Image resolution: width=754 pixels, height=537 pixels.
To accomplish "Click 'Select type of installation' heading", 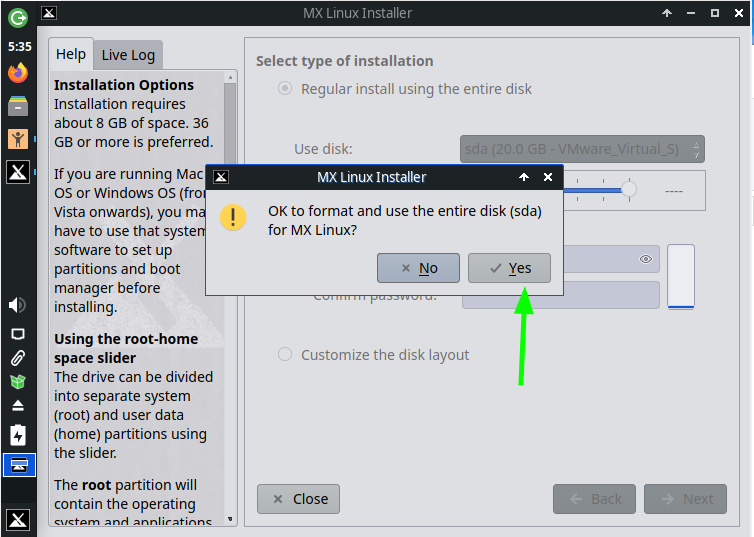I will click(x=345, y=61).
